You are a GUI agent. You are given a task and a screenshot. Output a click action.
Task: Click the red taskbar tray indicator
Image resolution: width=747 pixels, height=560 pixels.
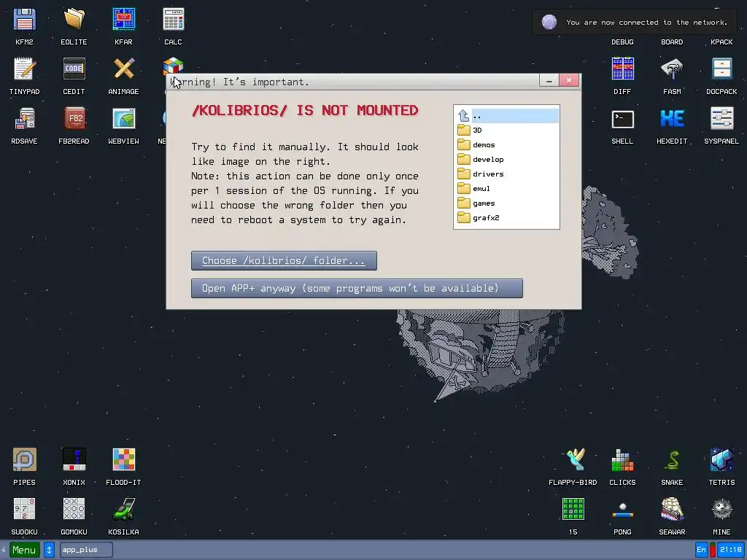pos(713,550)
